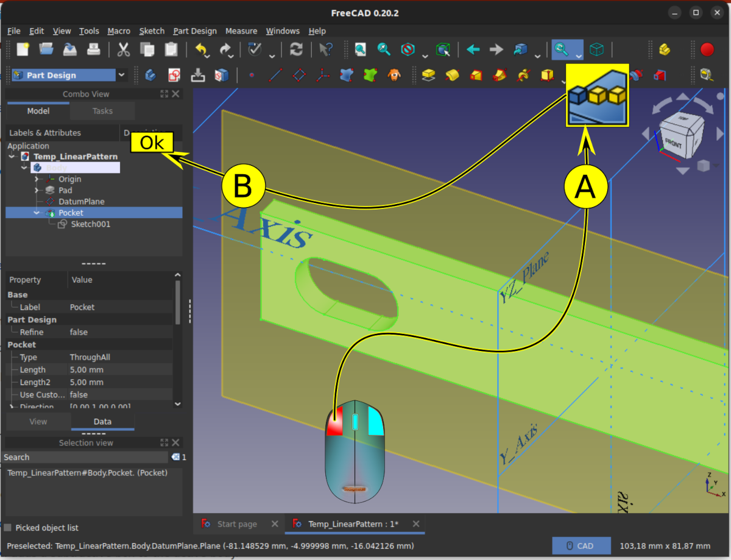
Task: Click the Revolution tool icon
Action: [452, 75]
